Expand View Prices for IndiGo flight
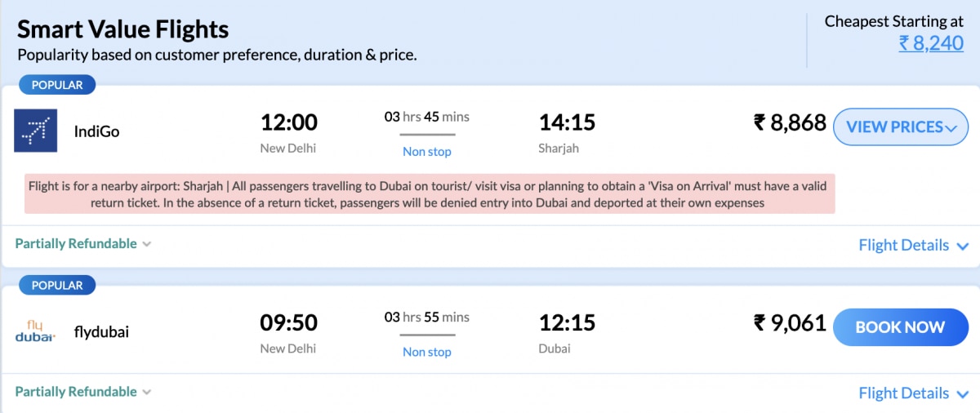 pos(900,127)
